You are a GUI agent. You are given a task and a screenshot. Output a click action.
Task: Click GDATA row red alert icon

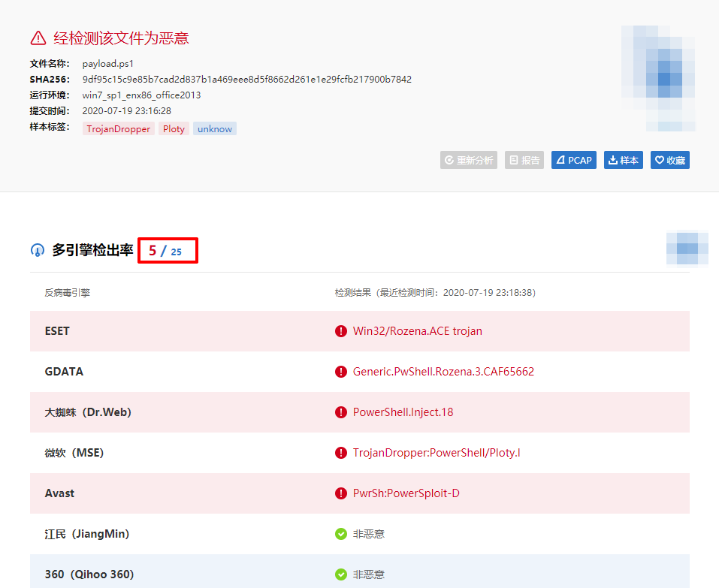[x=340, y=372]
